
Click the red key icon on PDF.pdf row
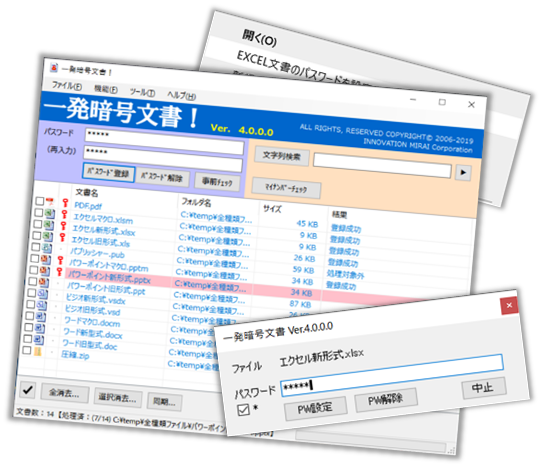tap(65, 203)
